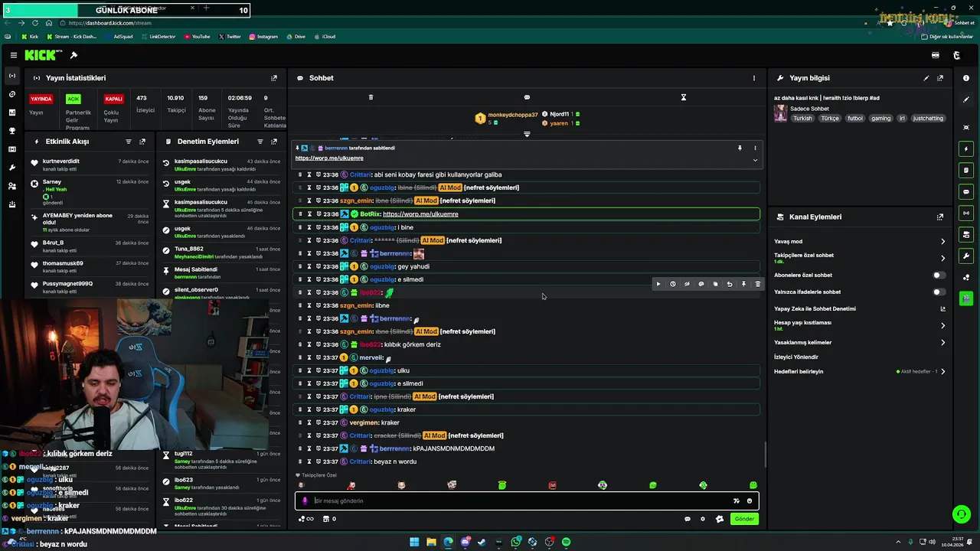Open the pinned worp.me/ulkuemre link
Image resolution: width=980 pixels, height=551 pixels.
tap(329, 158)
